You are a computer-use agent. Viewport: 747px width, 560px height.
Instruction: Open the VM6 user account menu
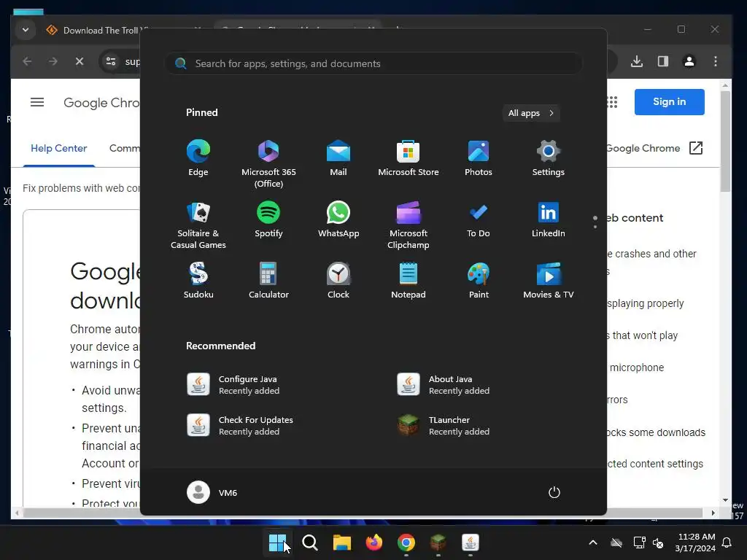pyautogui.click(x=212, y=492)
